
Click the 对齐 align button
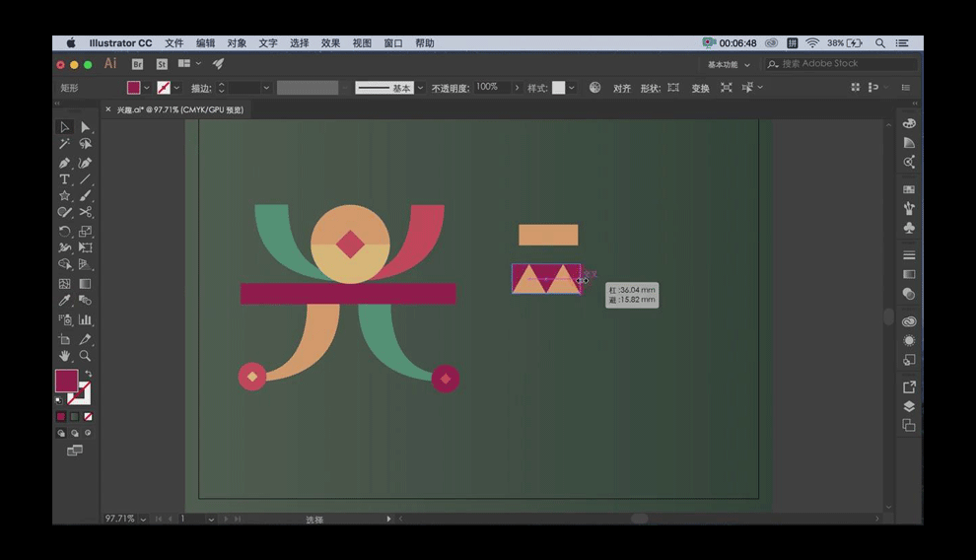(x=621, y=88)
